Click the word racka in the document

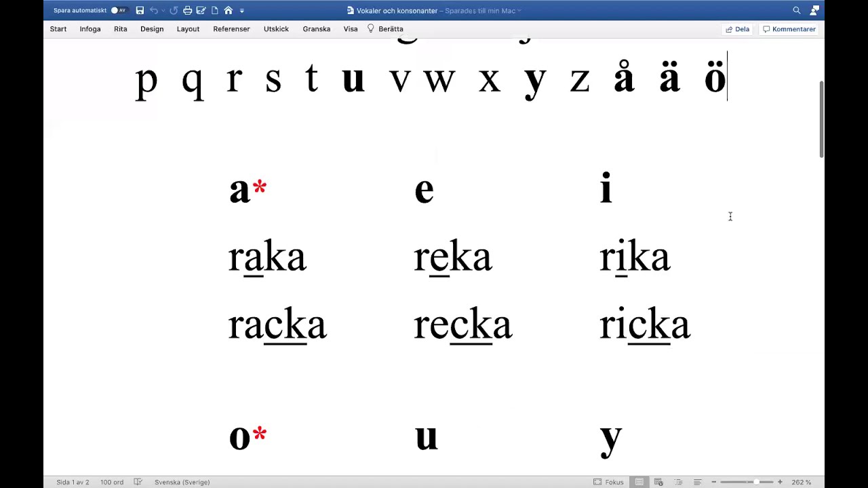(x=277, y=326)
